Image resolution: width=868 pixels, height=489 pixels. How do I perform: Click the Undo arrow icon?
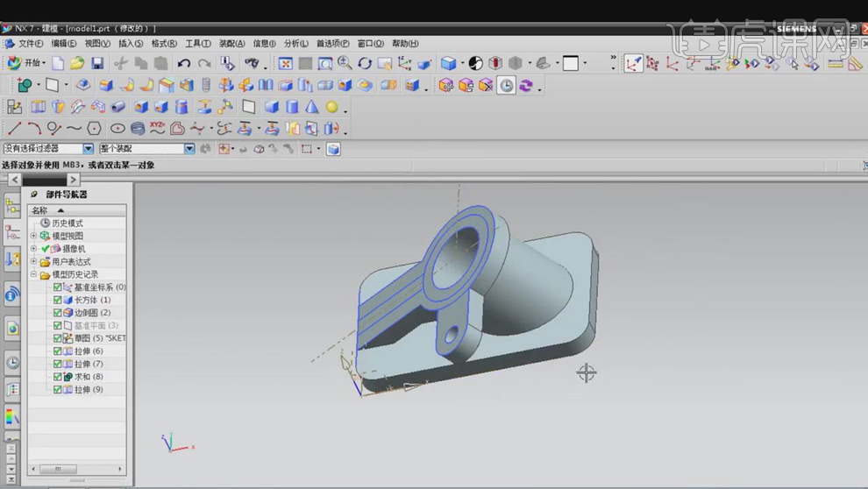184,63
